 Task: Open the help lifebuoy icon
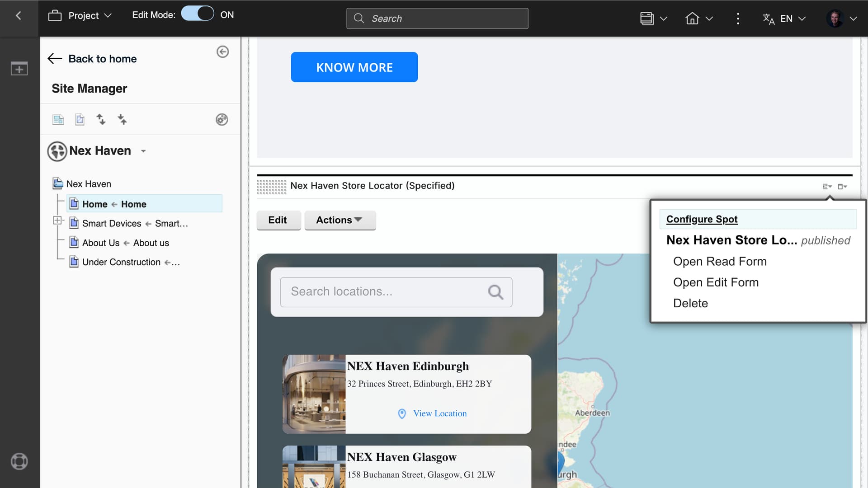tap(19, 461)
